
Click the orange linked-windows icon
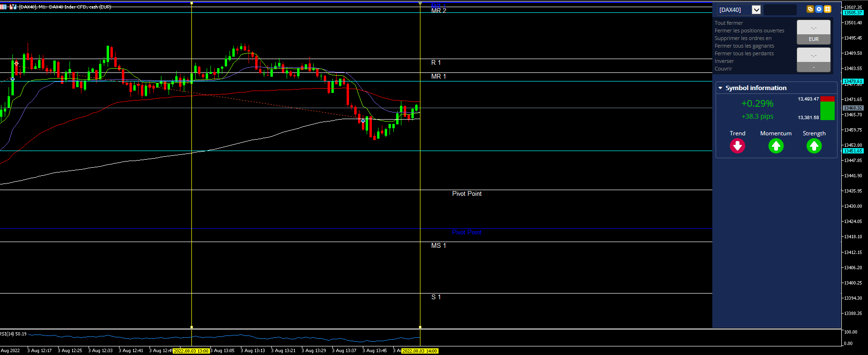pos(810,9)
